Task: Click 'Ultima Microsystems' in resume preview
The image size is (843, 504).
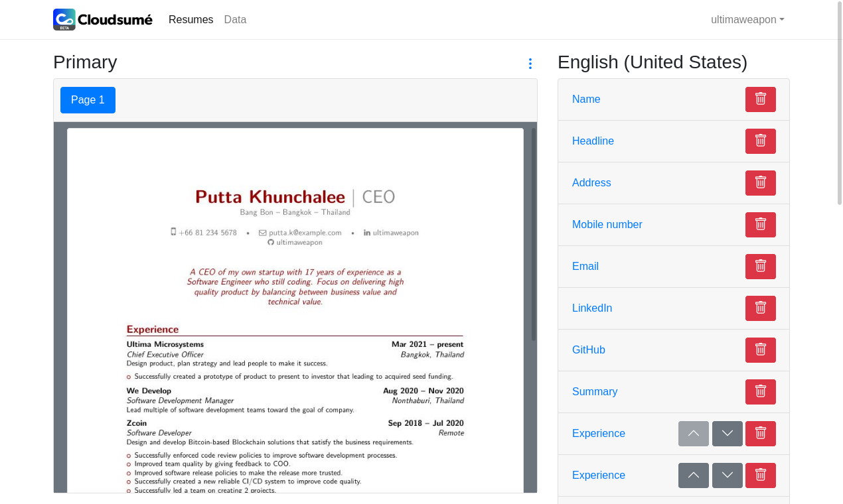Action: coord(165,345)
